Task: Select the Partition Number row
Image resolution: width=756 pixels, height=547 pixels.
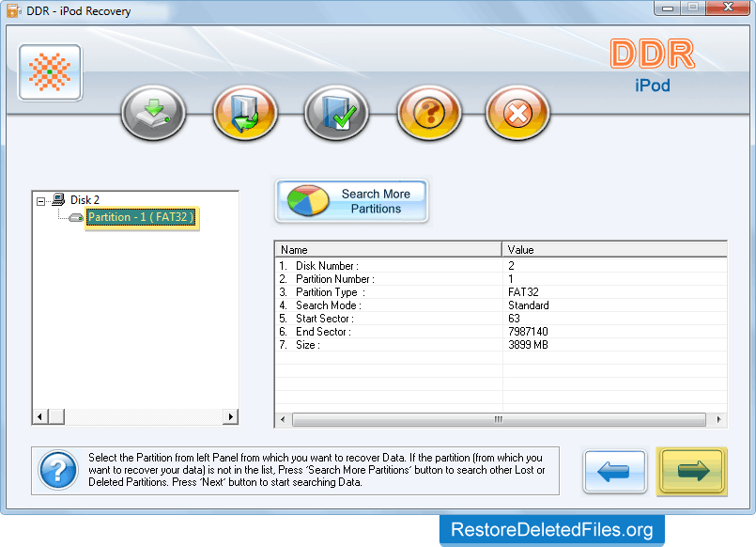Action: click(501, 279)
